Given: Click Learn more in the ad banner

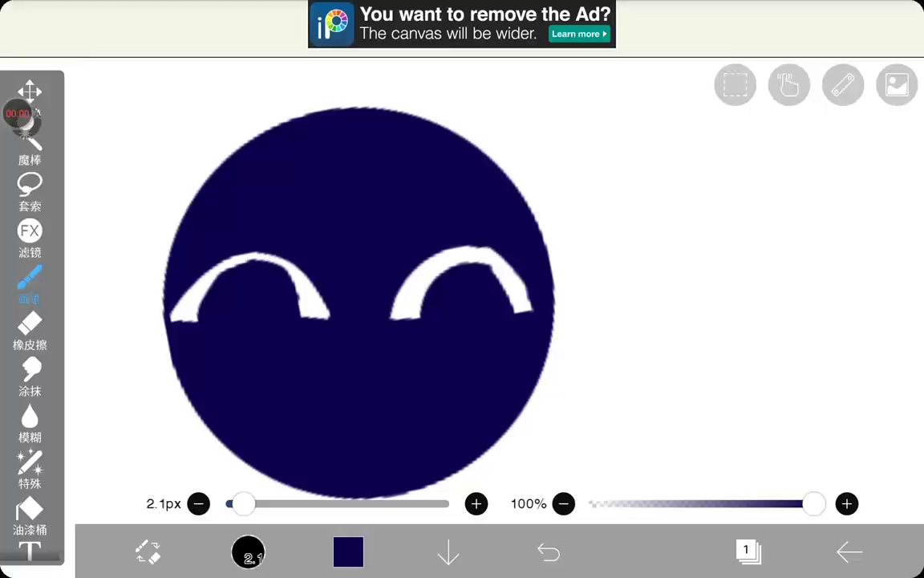Looking at the screenshot, I should coord(579,34).
